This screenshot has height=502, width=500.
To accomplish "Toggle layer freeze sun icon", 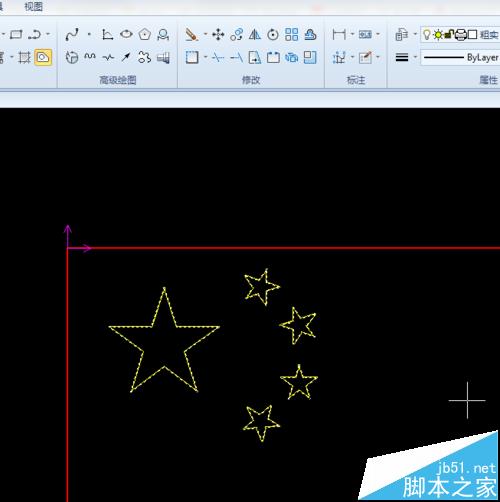I will click(438, 34).
